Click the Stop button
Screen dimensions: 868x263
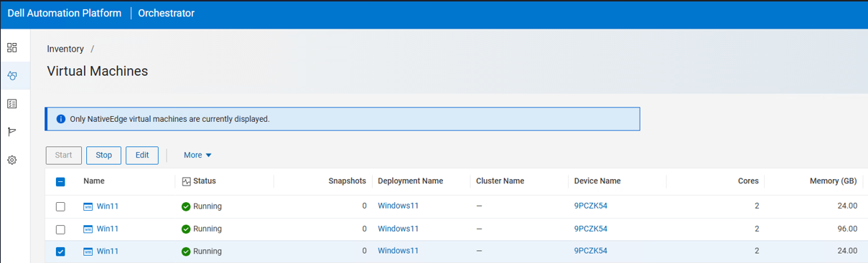pos(104,155)
